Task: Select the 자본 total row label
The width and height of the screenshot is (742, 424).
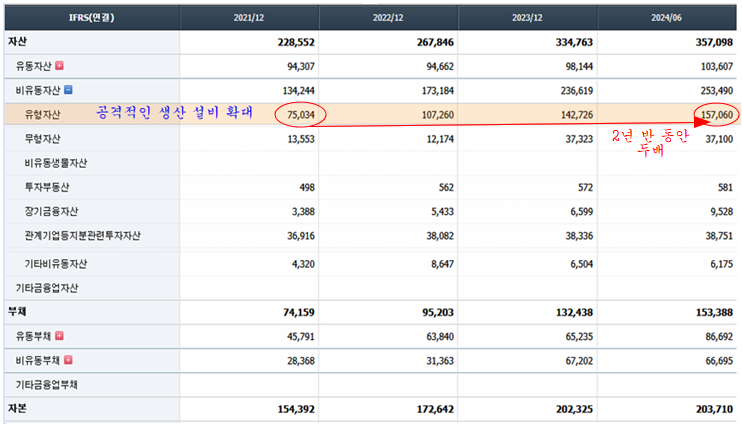Action: tap(18, 410)
